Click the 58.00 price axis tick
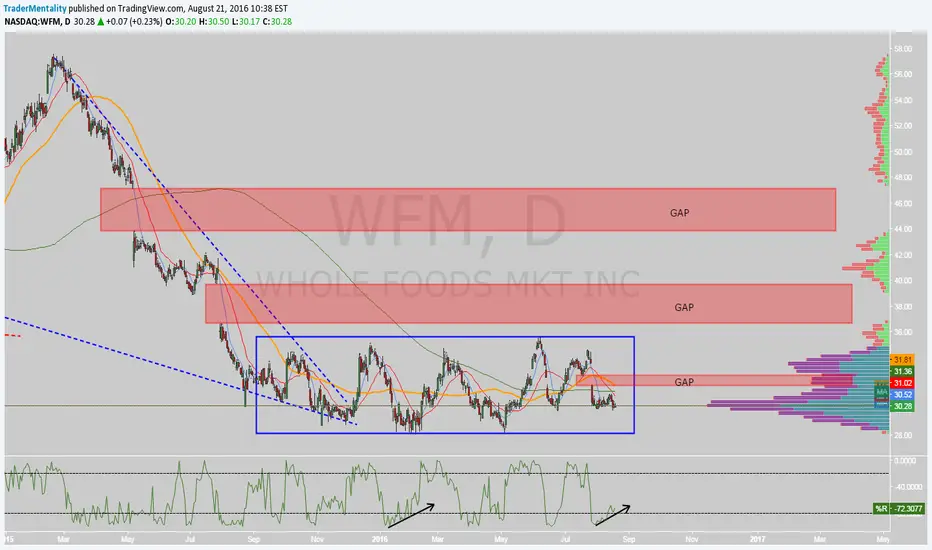 tap(903, 49)
